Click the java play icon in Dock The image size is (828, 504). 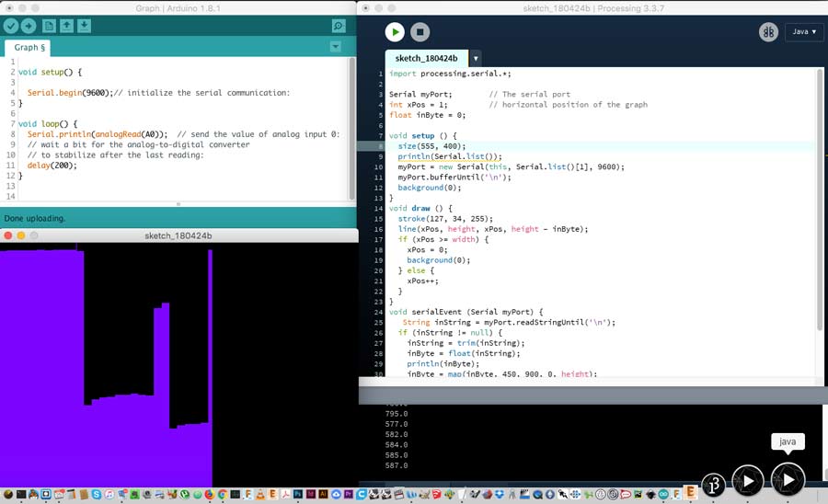pyautogui.click(x=788, y=479)
